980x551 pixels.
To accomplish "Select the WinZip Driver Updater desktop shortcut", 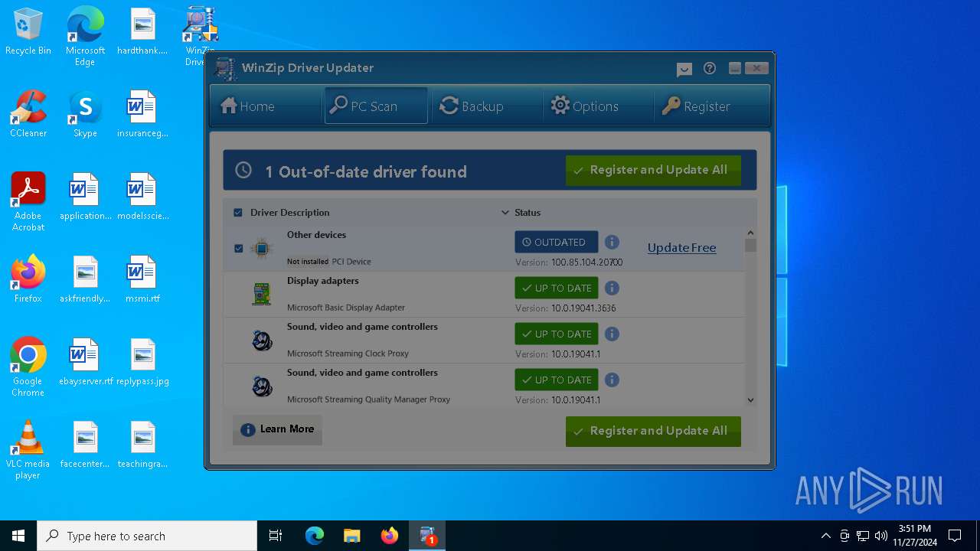I will 199,37.
